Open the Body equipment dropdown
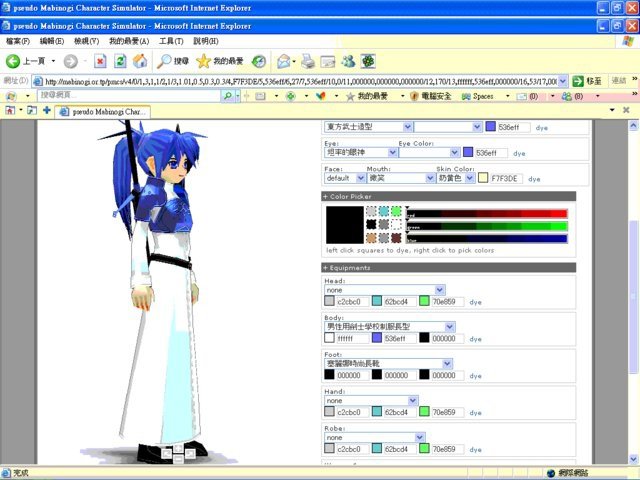 coord(389,327)
